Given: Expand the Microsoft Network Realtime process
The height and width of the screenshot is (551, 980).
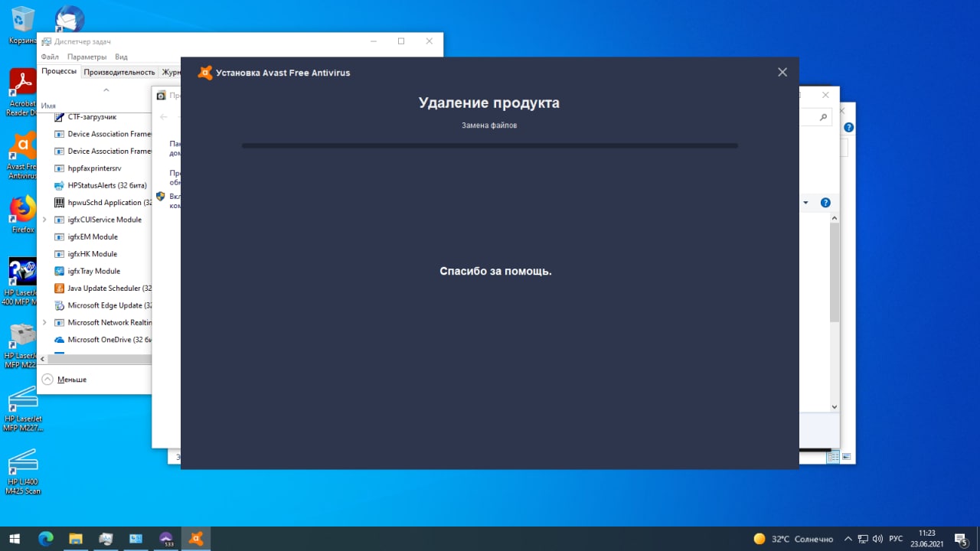Looking at the screenshot, I should [x=44, y=323].
